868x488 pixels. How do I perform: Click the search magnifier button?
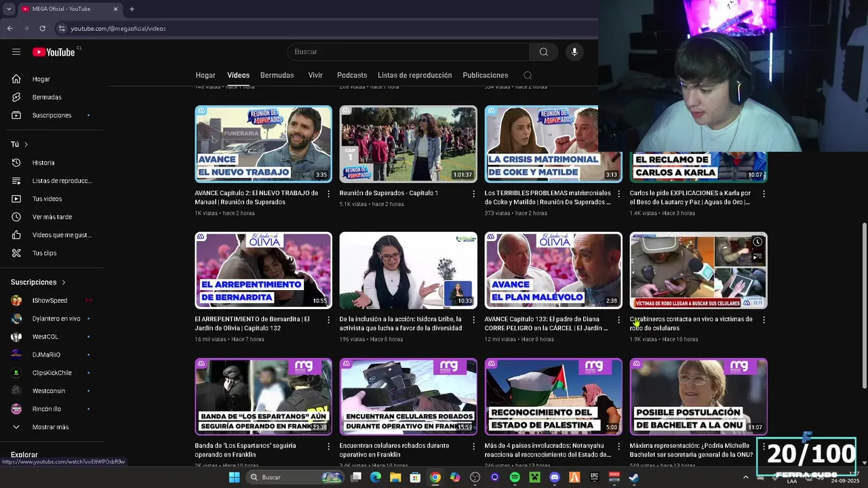click(543, 52)
